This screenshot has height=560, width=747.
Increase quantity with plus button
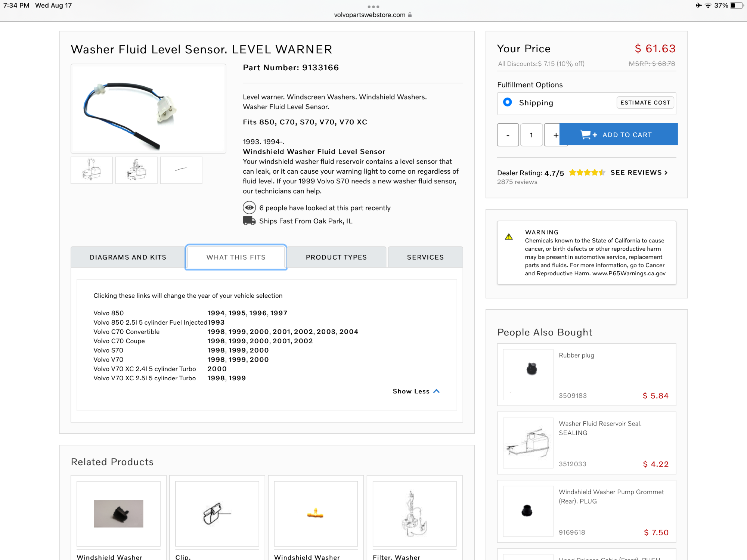[555, 135]
